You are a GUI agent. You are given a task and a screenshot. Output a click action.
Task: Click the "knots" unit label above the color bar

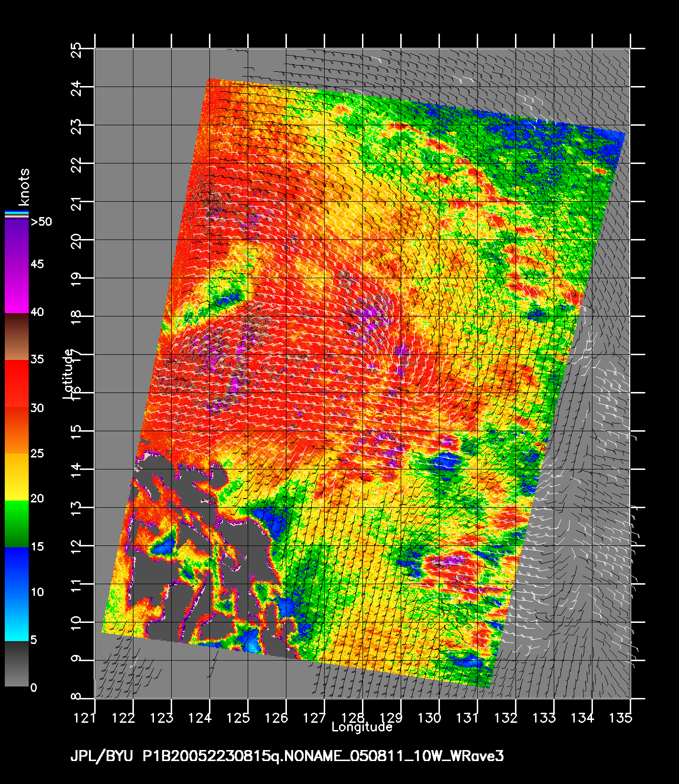pos(24,187)
